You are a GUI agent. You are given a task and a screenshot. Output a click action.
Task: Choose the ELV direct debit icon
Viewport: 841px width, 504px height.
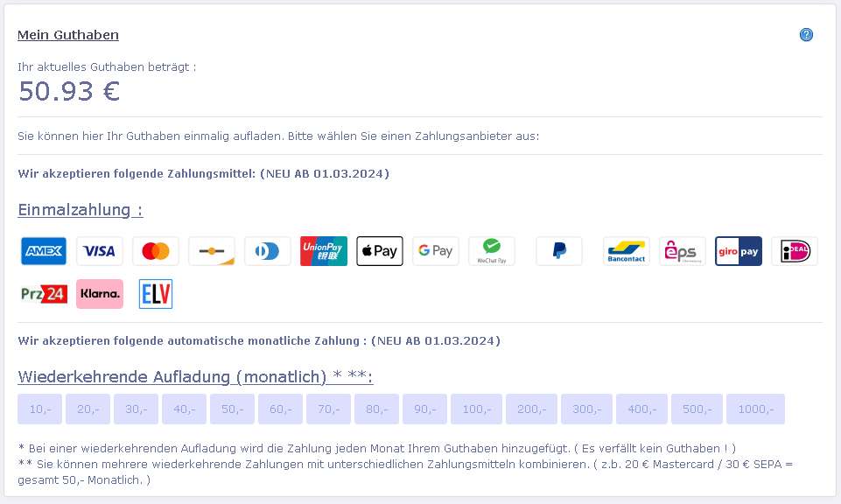coord(156,294)
